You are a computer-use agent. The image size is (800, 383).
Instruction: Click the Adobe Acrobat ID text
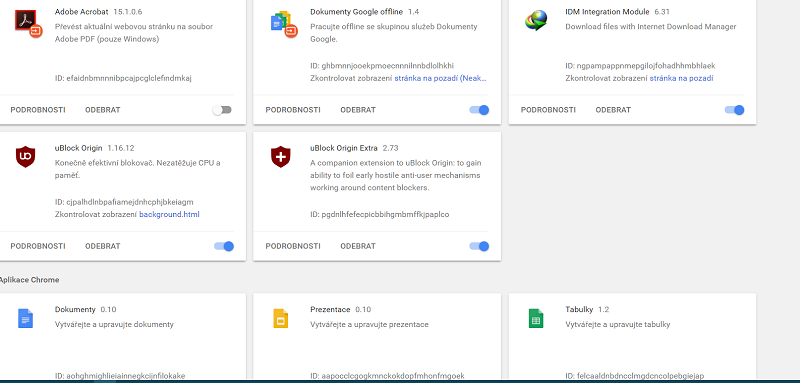[x=123, y=78]
